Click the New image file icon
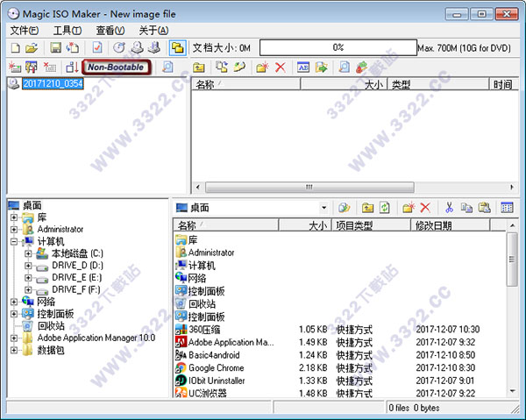Screen dimensions: 526x420 point(16,48)
